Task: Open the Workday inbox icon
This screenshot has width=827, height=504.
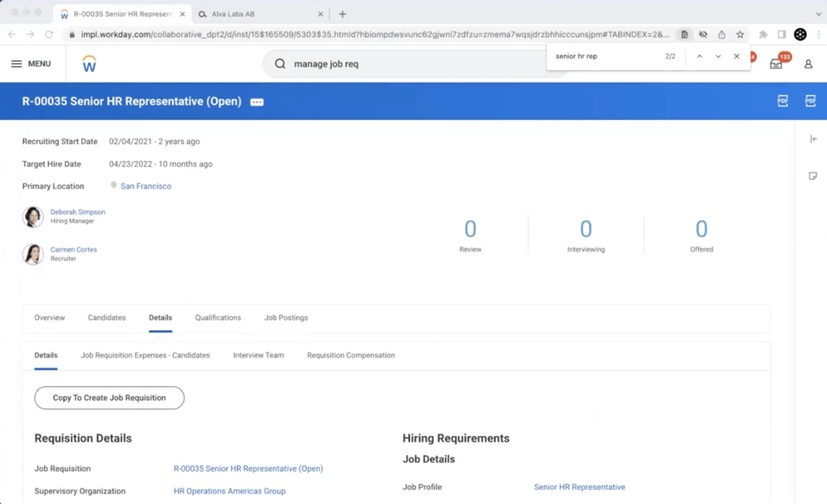Action: pos(776,63)
